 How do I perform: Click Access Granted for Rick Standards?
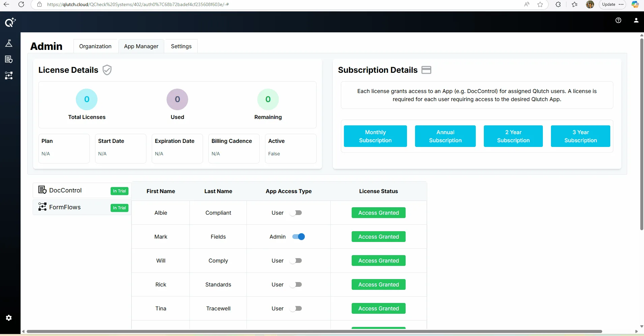coord(379,284)
